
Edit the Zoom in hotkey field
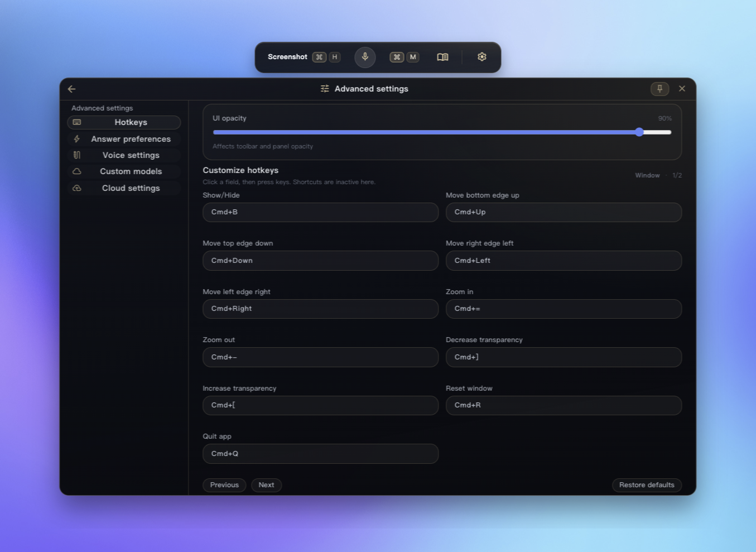[564, 309]
